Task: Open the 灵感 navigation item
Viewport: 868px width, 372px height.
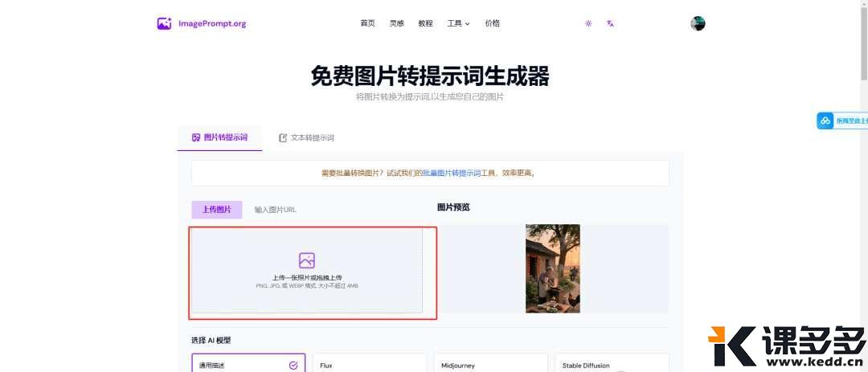Action: click(x=396, y=23)
